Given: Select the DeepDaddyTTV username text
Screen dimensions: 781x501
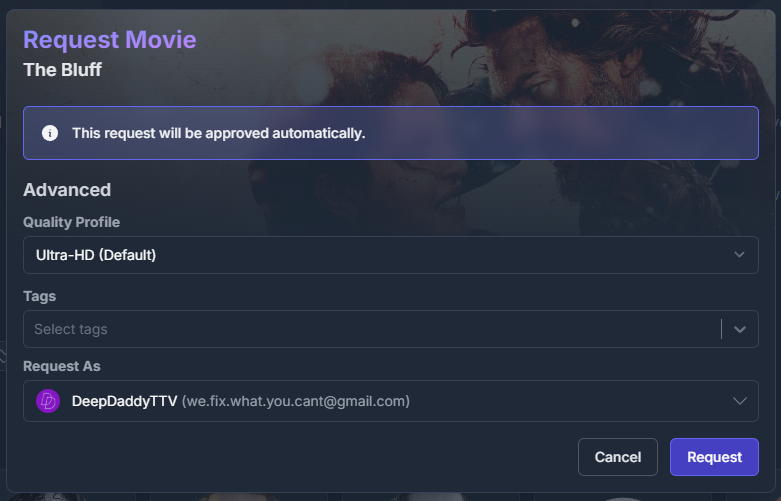Looking at the screenshot, I should [x=124, y=401].
